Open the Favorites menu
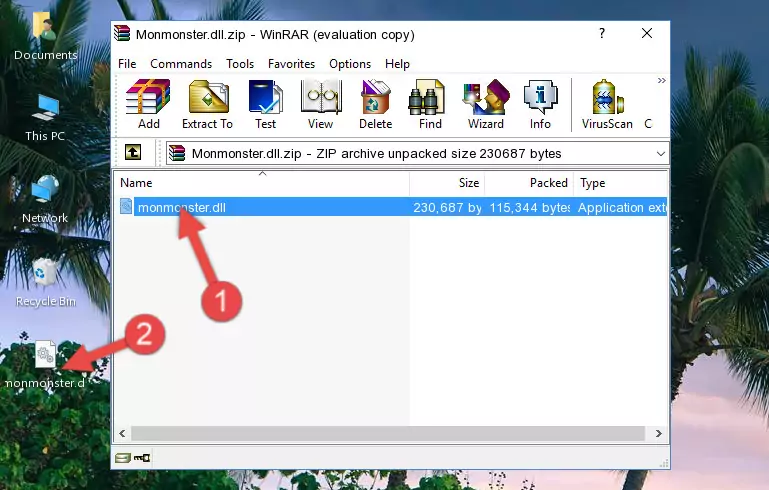Screen dimensions: 769x490 coord(291,64)
